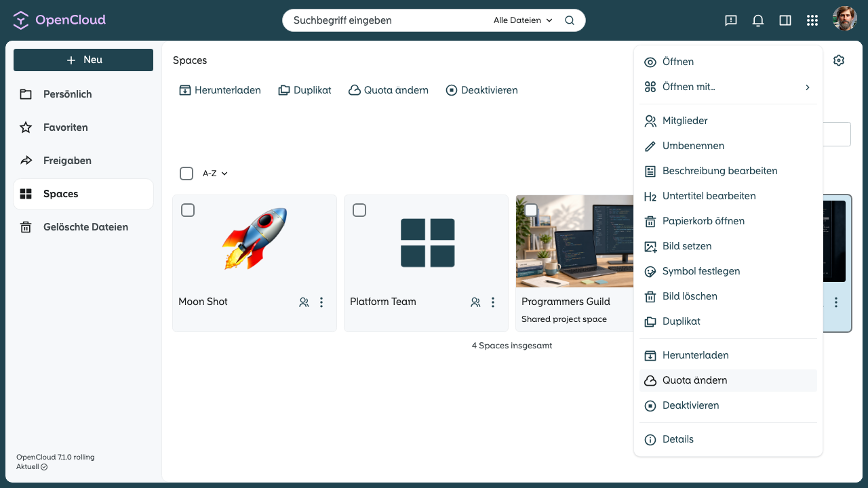Check the Moon Shot space checkbox
This screenshot has width=868, height=488.
click(188, 210)
